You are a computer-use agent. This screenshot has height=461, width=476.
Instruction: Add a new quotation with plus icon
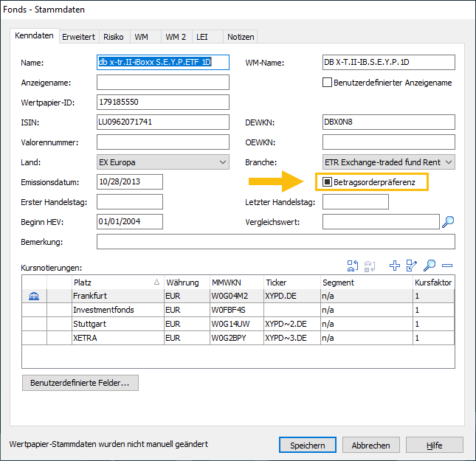[395, 266]
